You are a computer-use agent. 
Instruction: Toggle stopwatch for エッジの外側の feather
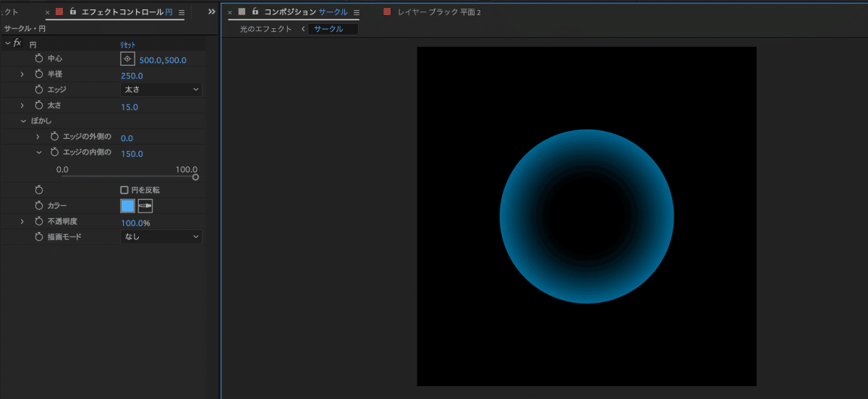click(x=54, y=137)
